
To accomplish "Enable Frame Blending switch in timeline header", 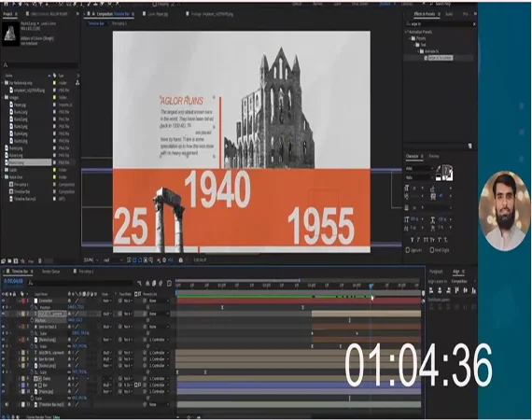I will 154,283.
